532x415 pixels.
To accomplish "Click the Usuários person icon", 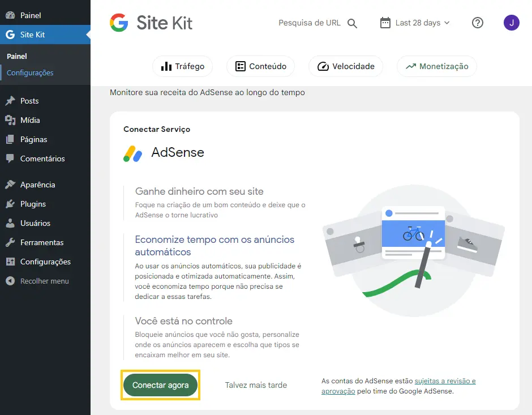I will pyautogui.click(x=10, y=223).
